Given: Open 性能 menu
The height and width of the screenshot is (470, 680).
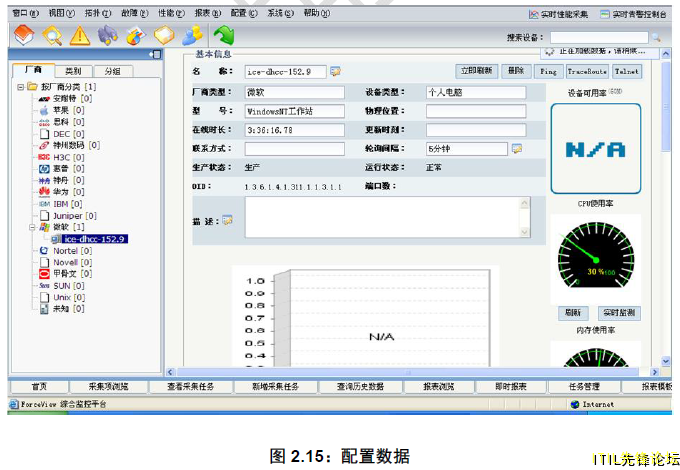Looking at the screenshot, I should [171, 13].
